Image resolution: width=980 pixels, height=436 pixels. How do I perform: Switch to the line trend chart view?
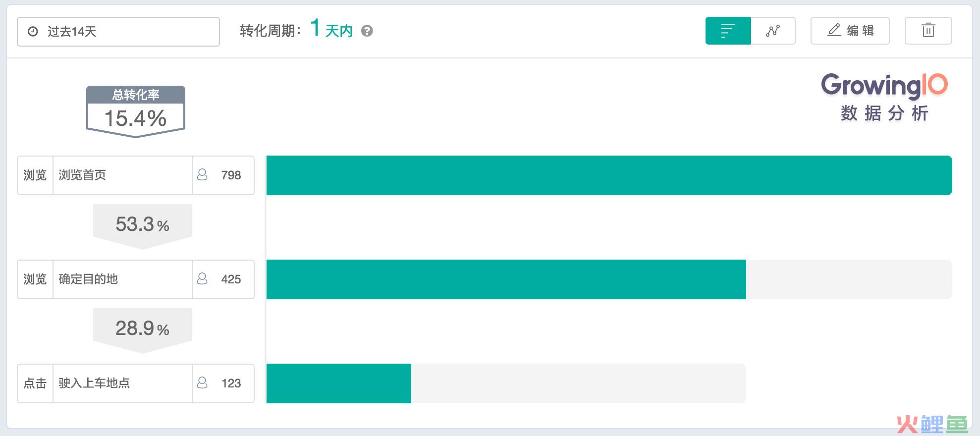[773, 31]
